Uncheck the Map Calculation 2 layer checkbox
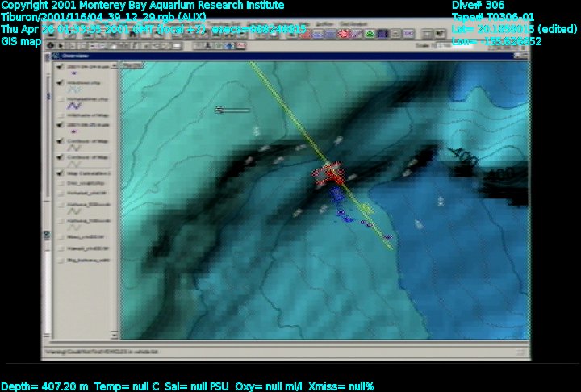 [61, 173]
